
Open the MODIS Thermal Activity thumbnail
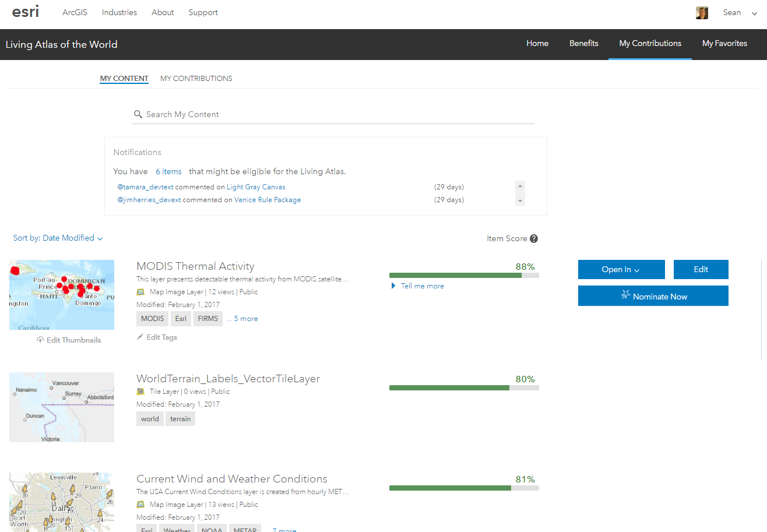pos(62,295)
